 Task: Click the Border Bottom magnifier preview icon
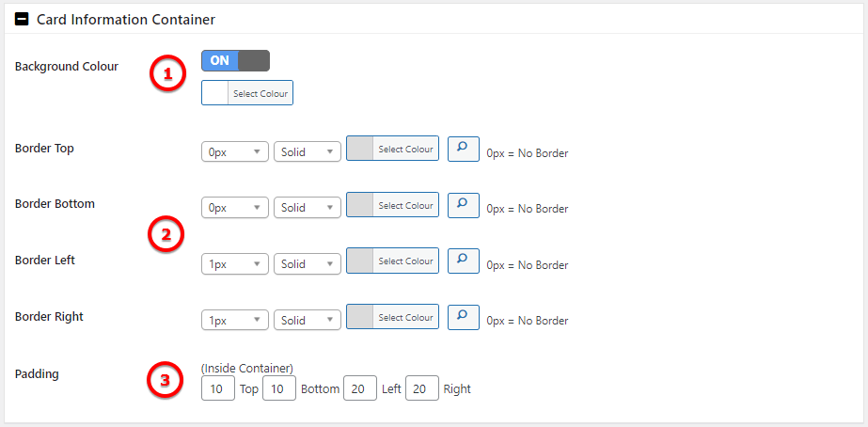[463, 205]
